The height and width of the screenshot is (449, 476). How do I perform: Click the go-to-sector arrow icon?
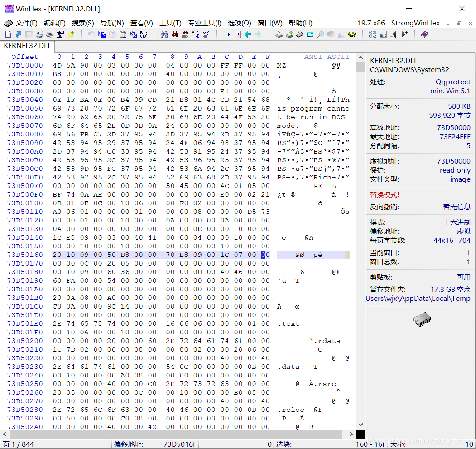coord(237,34)
